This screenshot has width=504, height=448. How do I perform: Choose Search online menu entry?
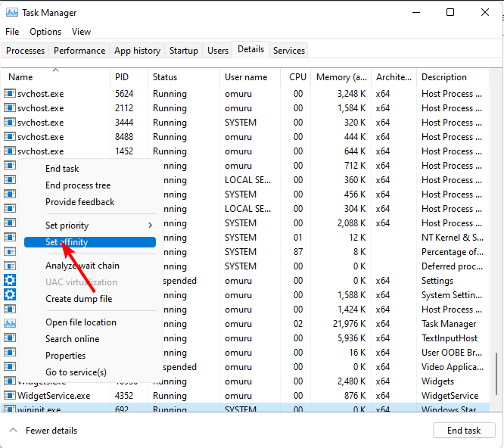coord(73,339)
